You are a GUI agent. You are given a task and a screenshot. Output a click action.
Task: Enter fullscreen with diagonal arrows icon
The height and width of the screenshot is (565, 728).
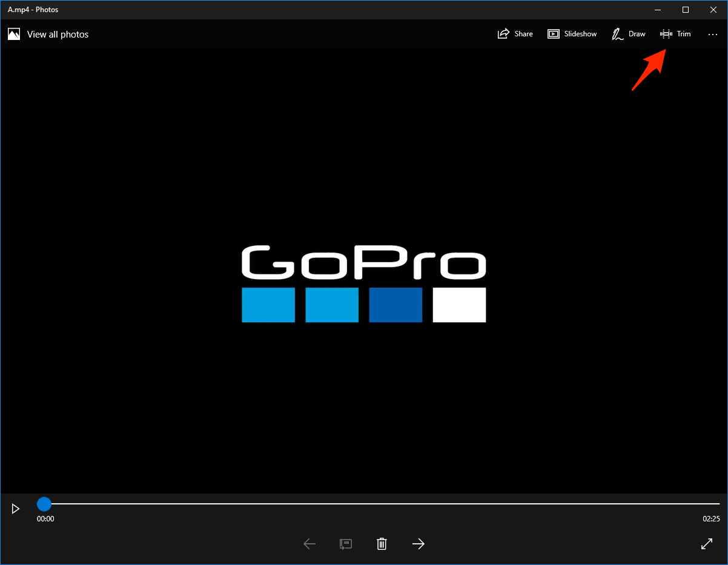(x=706, y=544)
